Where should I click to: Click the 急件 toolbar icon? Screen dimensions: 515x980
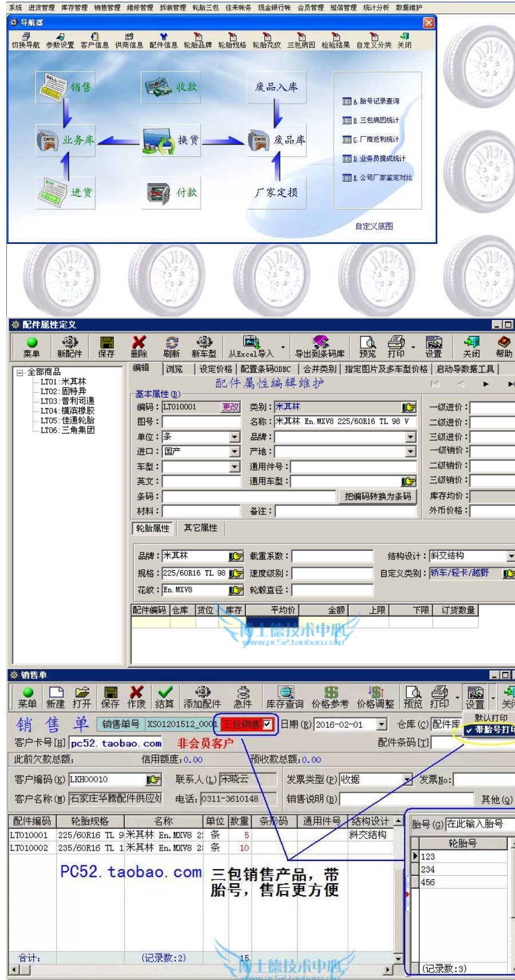(243, 698)
